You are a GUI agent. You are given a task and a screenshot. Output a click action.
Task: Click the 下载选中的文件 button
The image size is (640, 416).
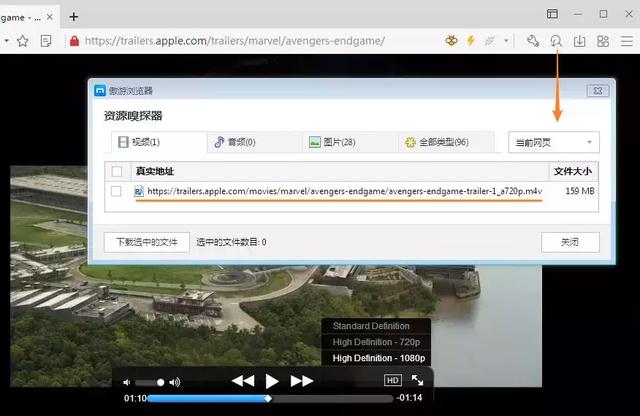click(147, 242)
